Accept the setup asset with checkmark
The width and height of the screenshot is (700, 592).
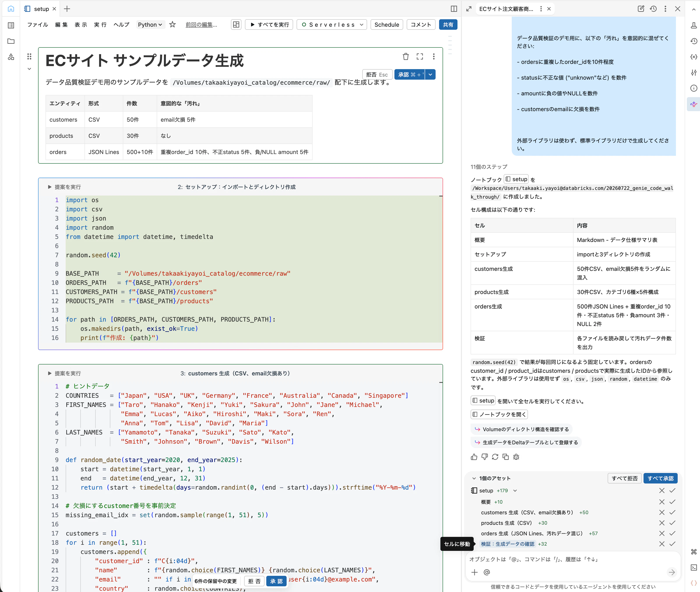tap(672, 491)
